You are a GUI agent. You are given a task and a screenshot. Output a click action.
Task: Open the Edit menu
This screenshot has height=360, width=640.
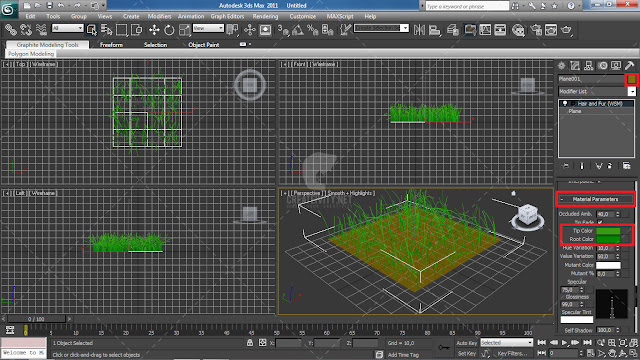coord(30,17)
